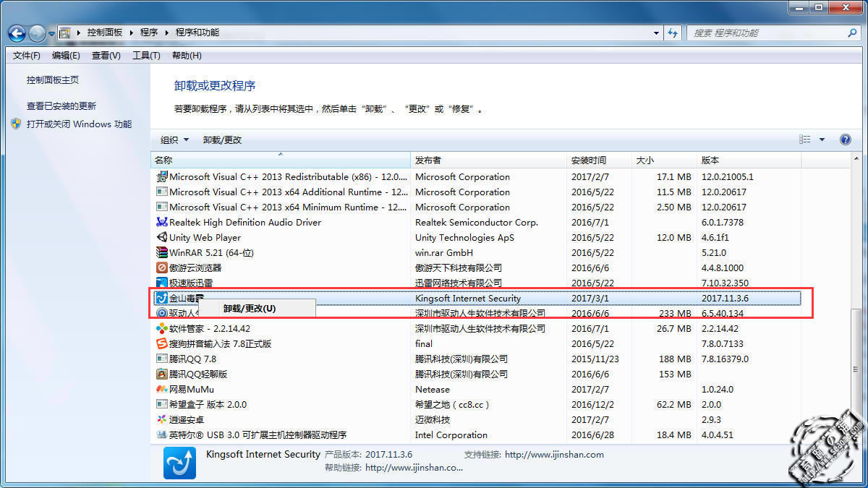868x488 pixels.
Task: Click the shield icon beside 打开或关闭 Windows 功能
Action: click(x=17, y=124)
